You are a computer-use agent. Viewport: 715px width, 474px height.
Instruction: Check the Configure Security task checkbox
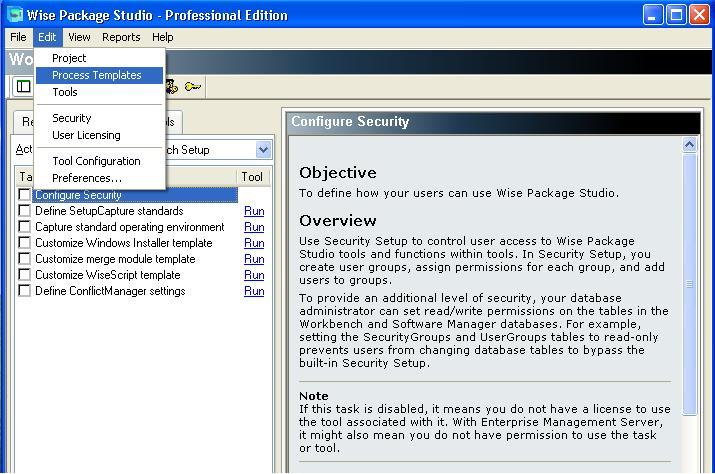(24, 194)
